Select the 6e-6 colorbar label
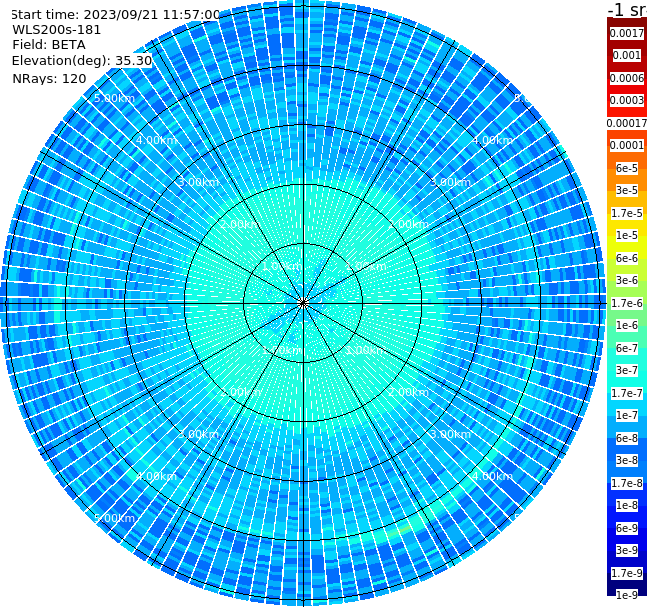Image resolution: width=647 pixels, height=607 pixels. click(627, 258)
